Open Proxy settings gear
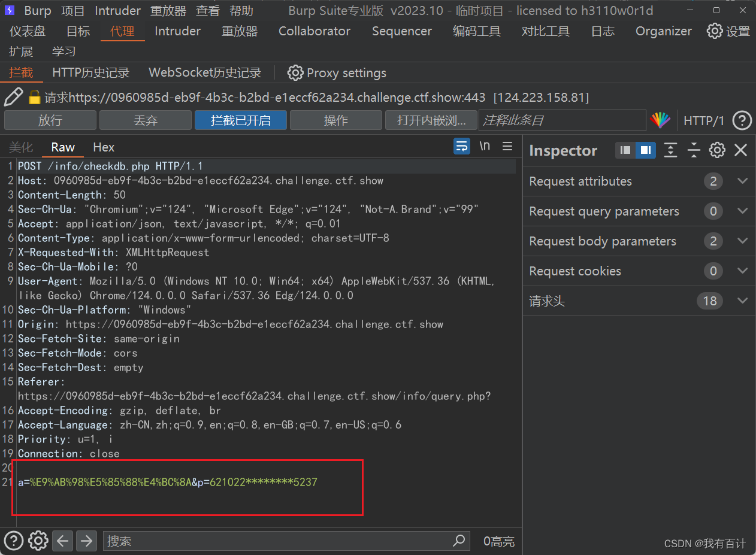 point(295,73)
